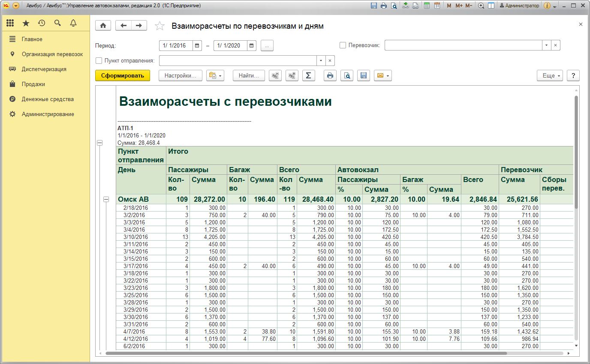Collapse the Омск АВ group rows
590x364 pixels.
click(x=106, y=200)
